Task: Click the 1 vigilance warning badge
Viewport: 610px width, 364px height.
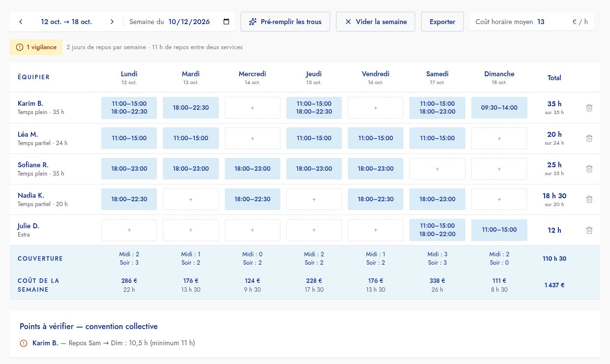Action: coord(36,47)
